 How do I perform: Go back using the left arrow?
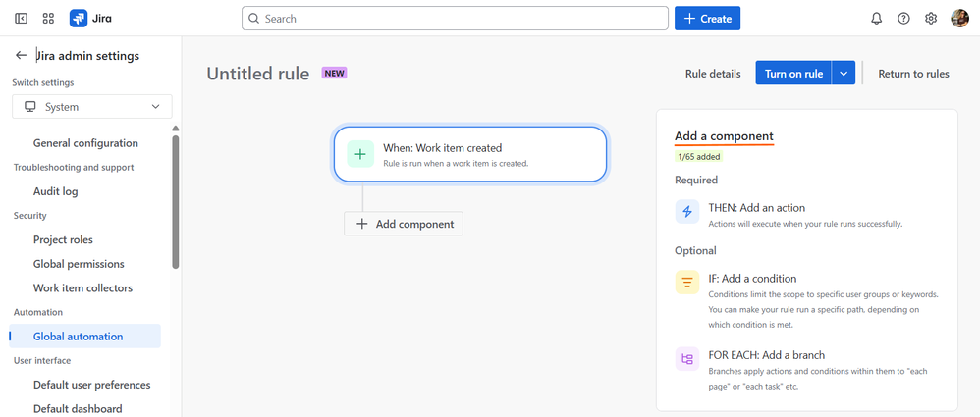click(22, 56)
